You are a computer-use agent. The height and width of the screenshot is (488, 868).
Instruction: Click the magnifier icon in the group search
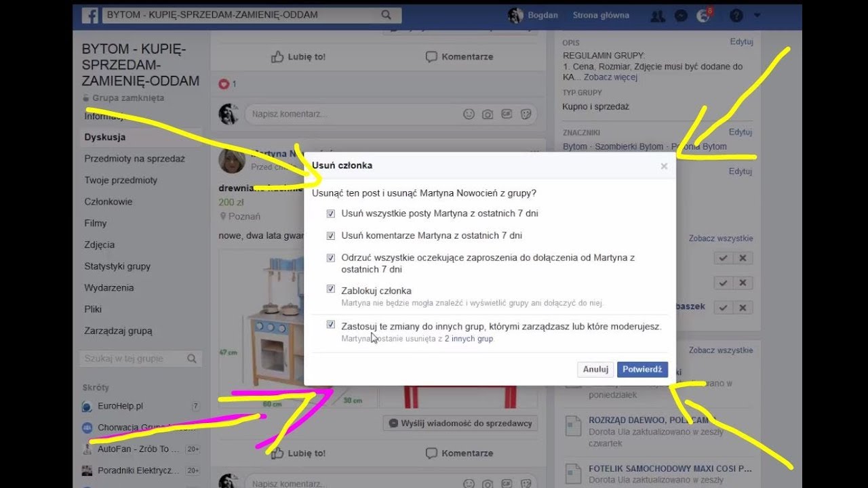point(192,359)
